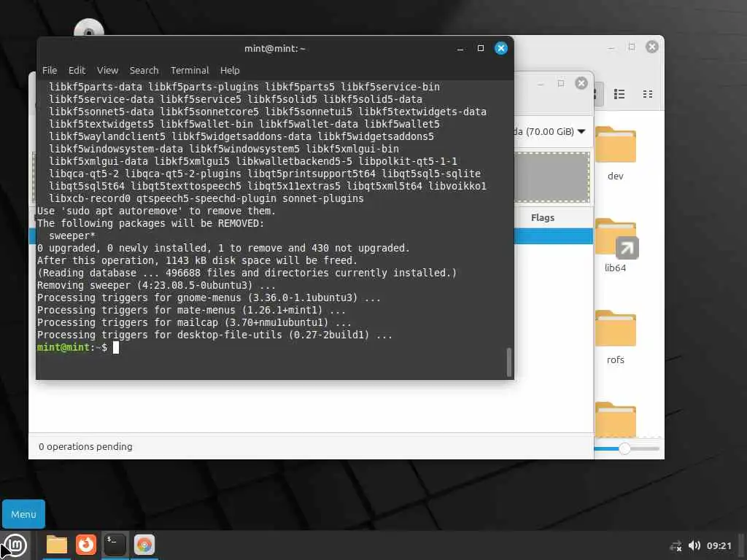Minimize the partition editor window

[x=541, y=84]
